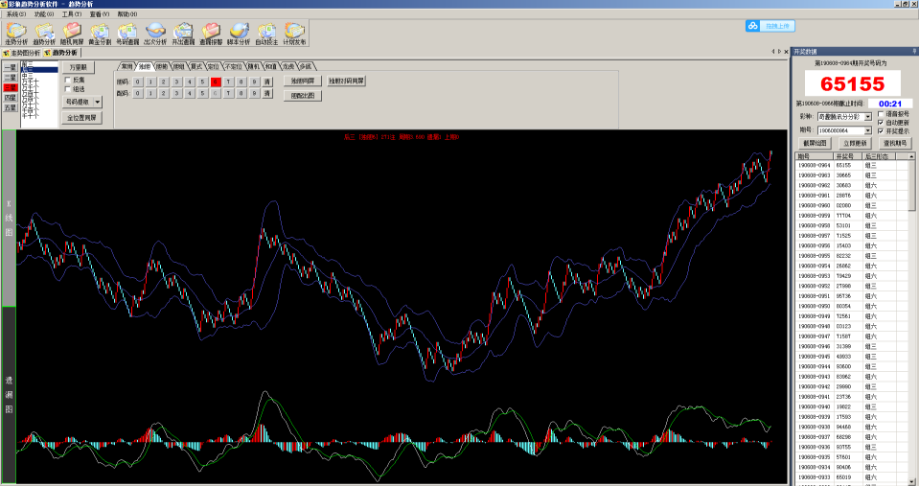Open the 工具 menu in menu bar

pos(71,15)
